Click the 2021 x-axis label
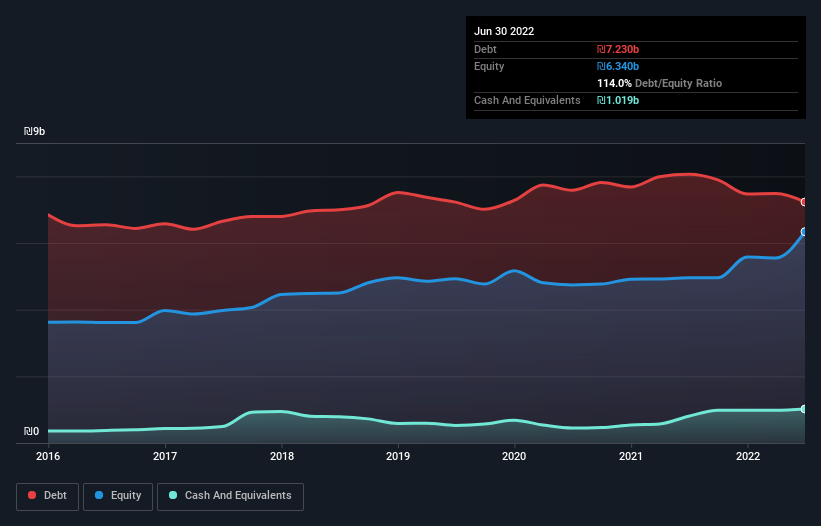Viewport: 821px width, 526px height. click(x=631, y=456)
